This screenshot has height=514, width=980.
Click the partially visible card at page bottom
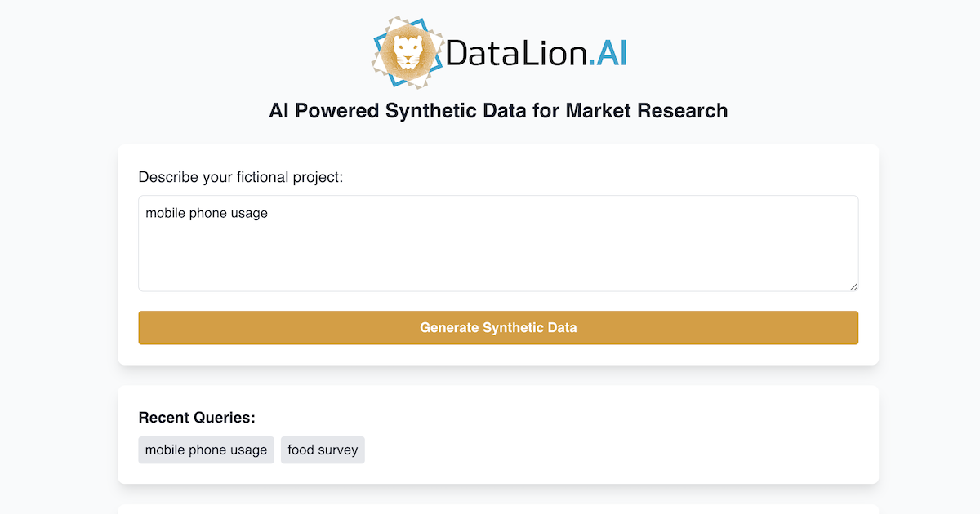coord(498,510)
